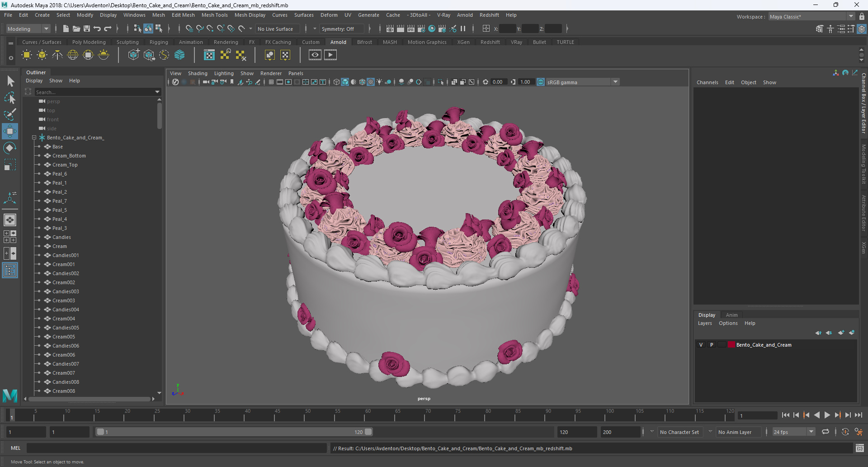Viewport: 868px width, 467px height.
Task: Open the Workspace Maya Classic dropdown
Action: [811, 16]
